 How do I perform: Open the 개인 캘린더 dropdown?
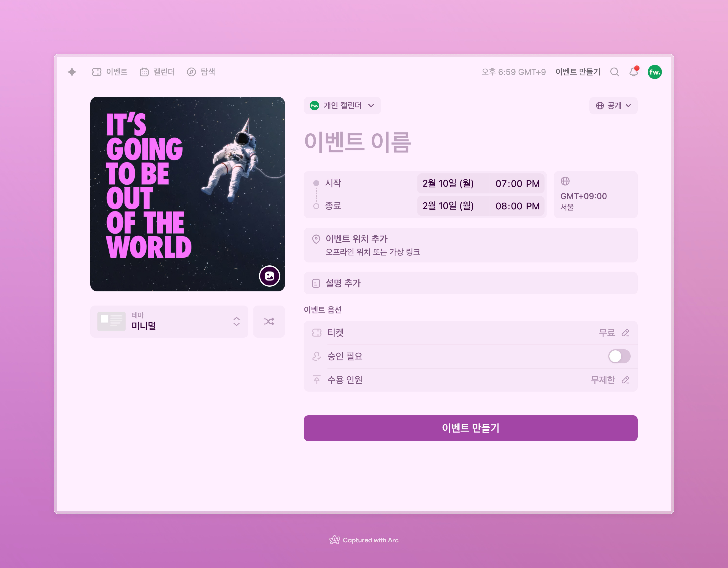pyautogui.click(x=342, y=106)
